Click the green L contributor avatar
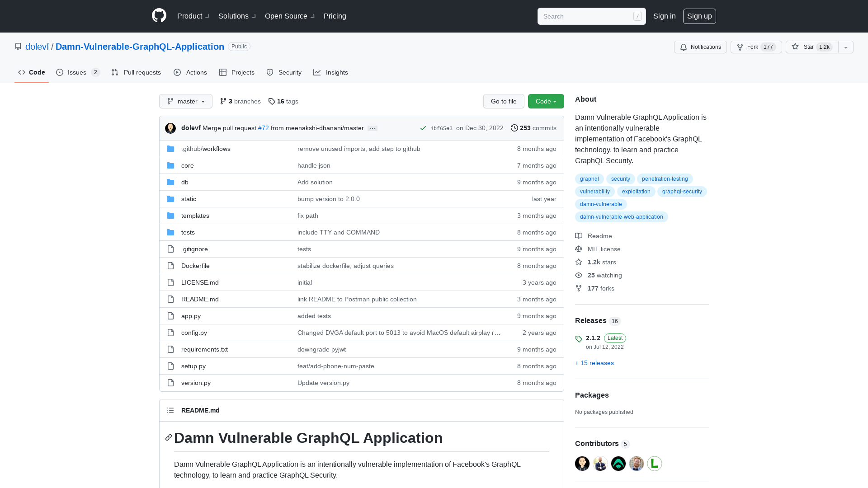This screenshot has width=868, height=488. [x=655, y=464]
